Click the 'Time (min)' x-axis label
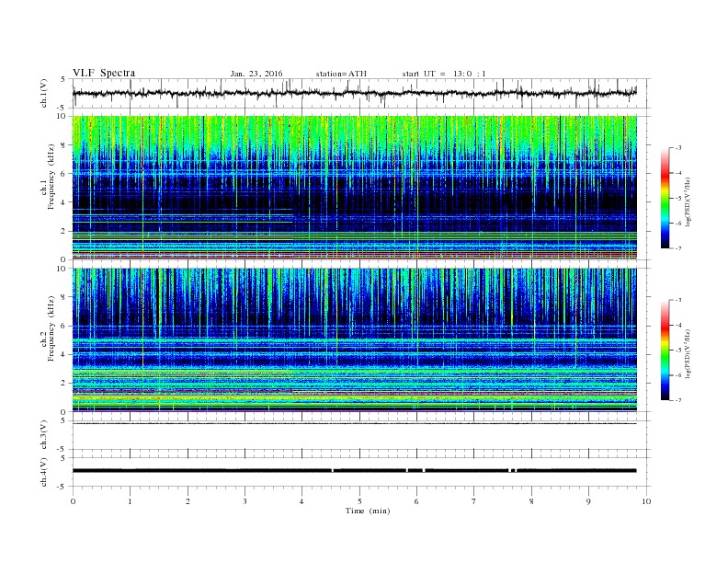The image size is (728, 563). tap(368, 511)
